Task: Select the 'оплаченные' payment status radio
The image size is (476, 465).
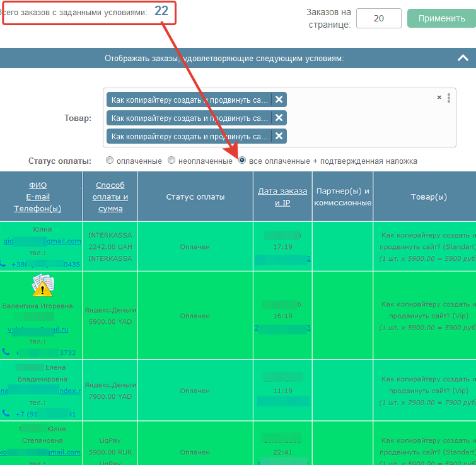Action: point(110,161)
